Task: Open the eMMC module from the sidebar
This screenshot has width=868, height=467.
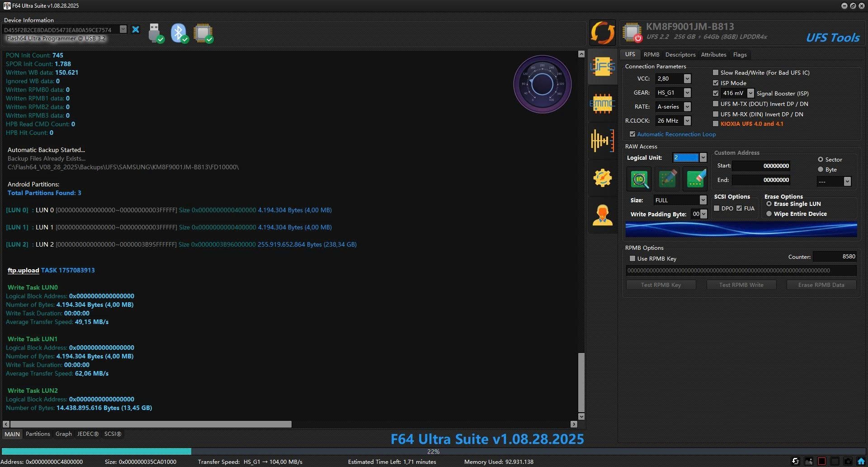Action: click(602, 104)
